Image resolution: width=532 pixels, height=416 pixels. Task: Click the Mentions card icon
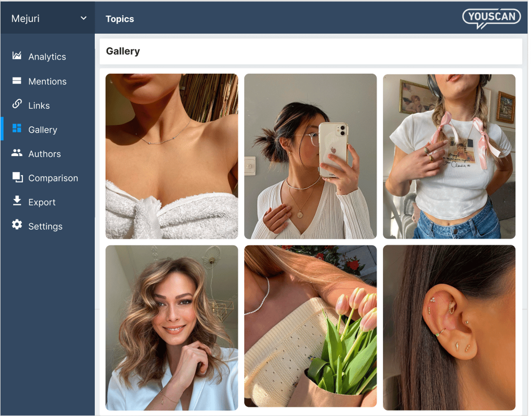click(17, 81)
